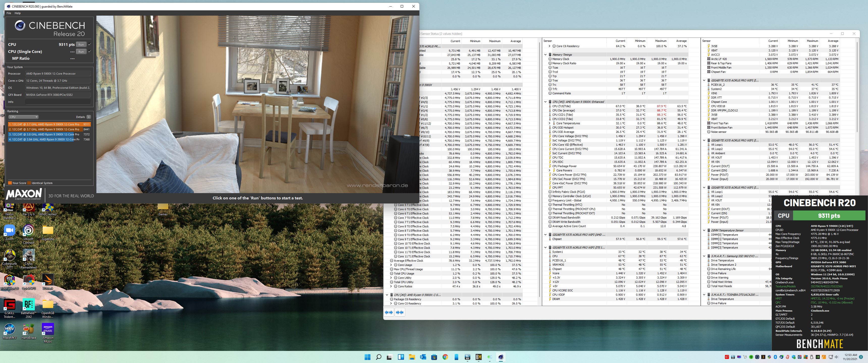
Task: Open Battlefield 2042 desktop shortcut
Action: click(29, 309)
